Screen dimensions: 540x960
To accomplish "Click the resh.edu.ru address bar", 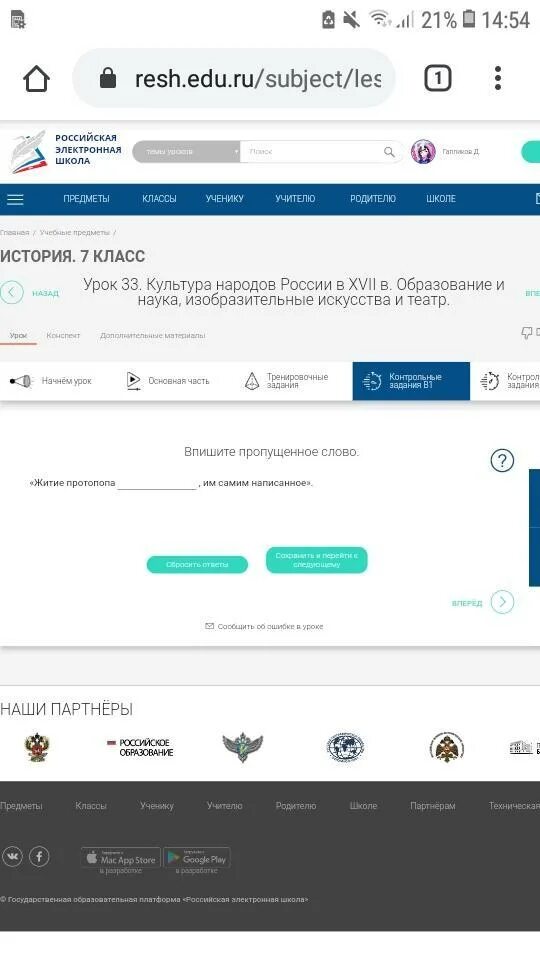I will point(234,78).
